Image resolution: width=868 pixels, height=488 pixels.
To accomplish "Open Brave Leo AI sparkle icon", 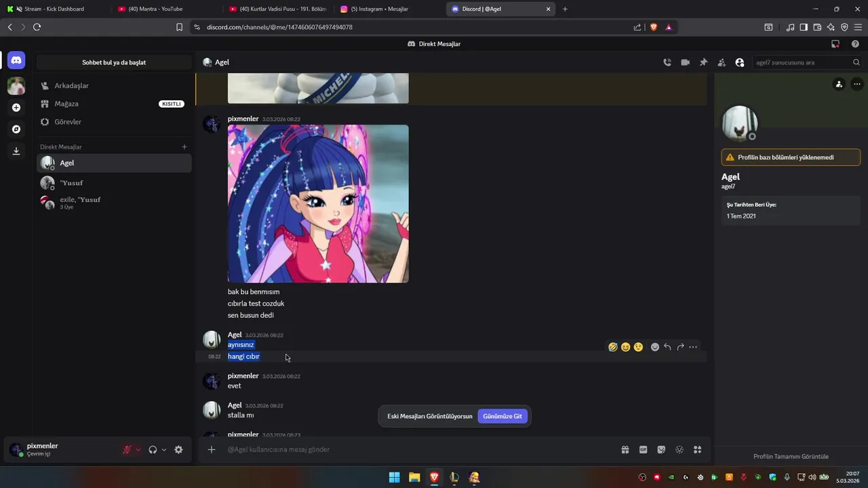I will click(x=831, y=27).
